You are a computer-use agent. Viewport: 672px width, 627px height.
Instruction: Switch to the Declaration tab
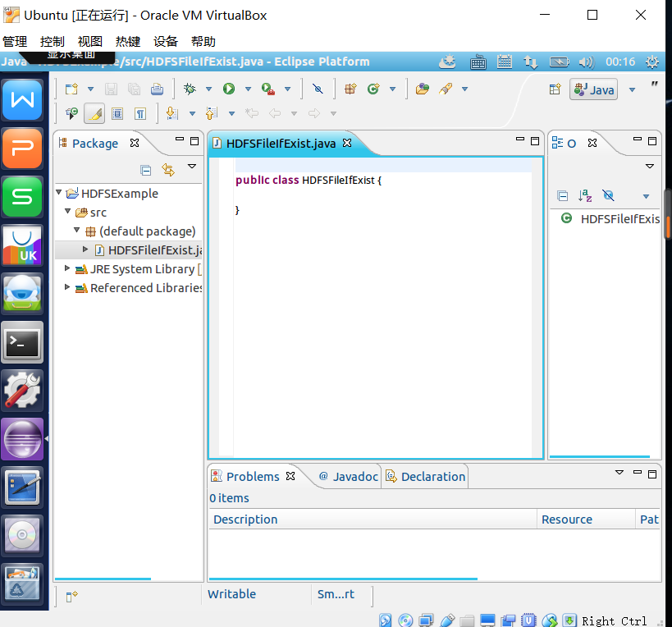coord(426,477)
